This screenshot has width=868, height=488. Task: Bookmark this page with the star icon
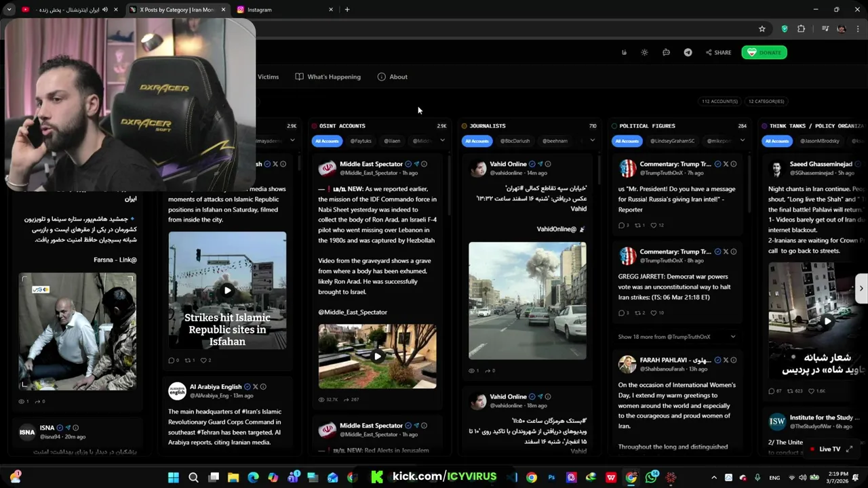[x=762, y=29]
